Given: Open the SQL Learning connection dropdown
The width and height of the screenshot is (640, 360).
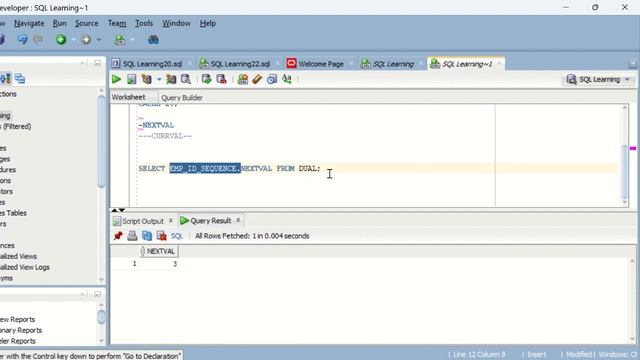Looking at the screenshot, I should tap(598, 80).
